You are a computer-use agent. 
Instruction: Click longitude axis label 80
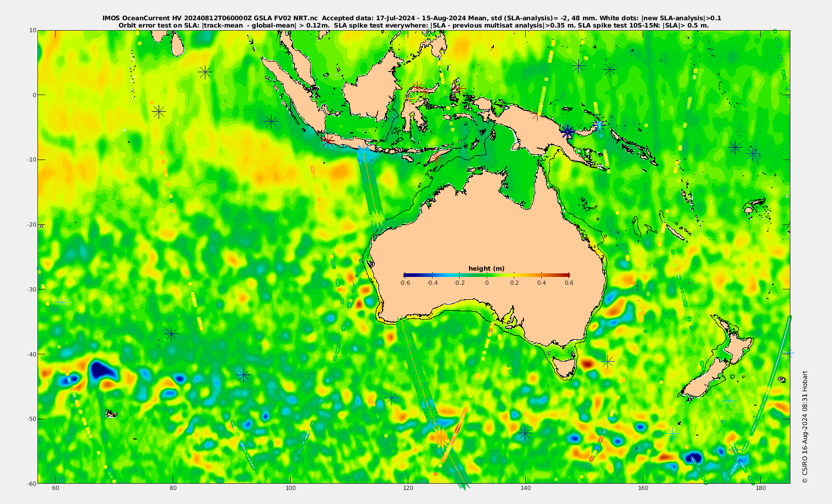click(x=173, y=488)
